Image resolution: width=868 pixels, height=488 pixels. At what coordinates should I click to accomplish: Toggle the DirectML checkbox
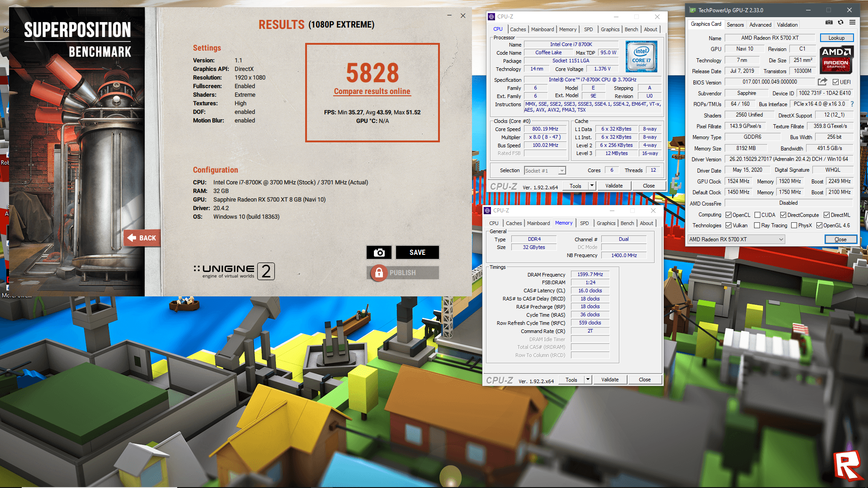pos(826,215)
